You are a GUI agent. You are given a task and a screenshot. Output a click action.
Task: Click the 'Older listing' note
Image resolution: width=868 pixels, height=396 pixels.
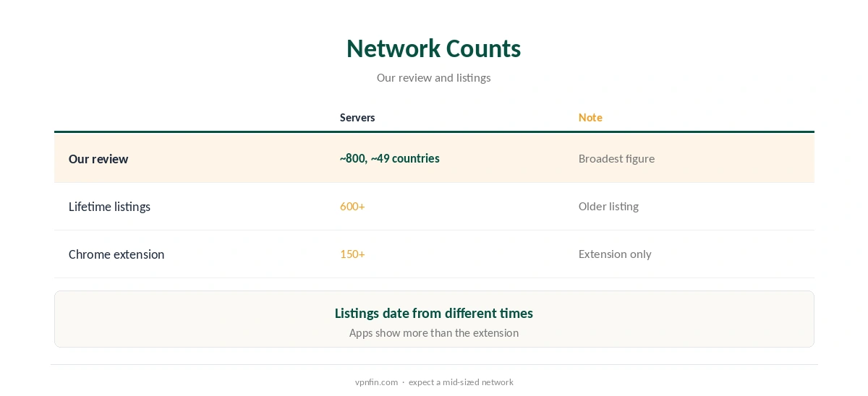click(x=608, y=207)
